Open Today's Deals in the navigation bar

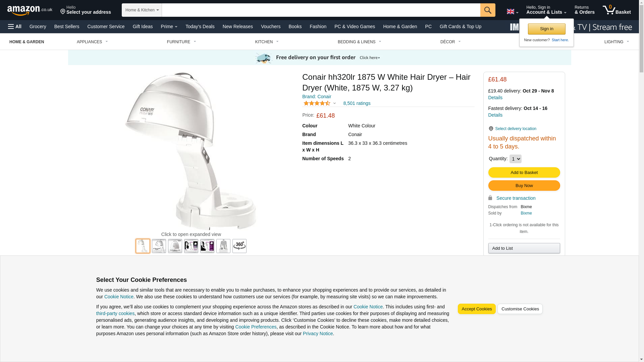click(x=200, y=26)
